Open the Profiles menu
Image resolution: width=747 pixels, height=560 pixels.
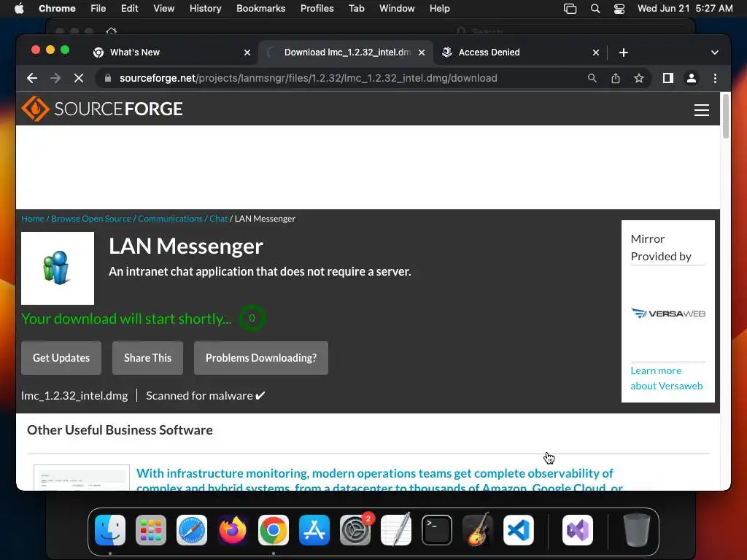tap(317, 9)
